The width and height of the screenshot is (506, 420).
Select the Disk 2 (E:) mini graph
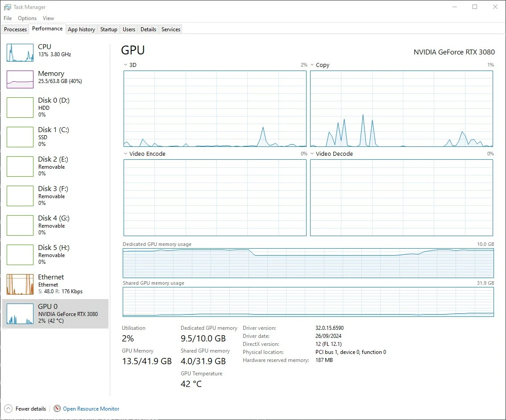20,166
